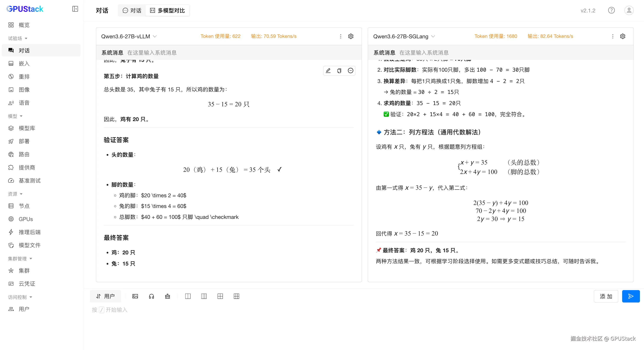This screenshot has height=350, width=644.
Task: Switch to the 对话 single chat tab
Action: click(132, 10)
